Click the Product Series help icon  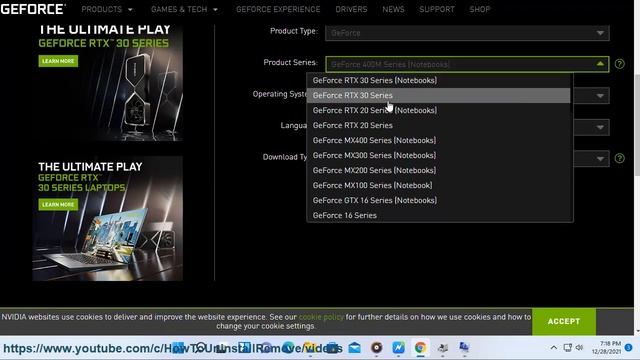pyautogui.click(x=620, y=64)
